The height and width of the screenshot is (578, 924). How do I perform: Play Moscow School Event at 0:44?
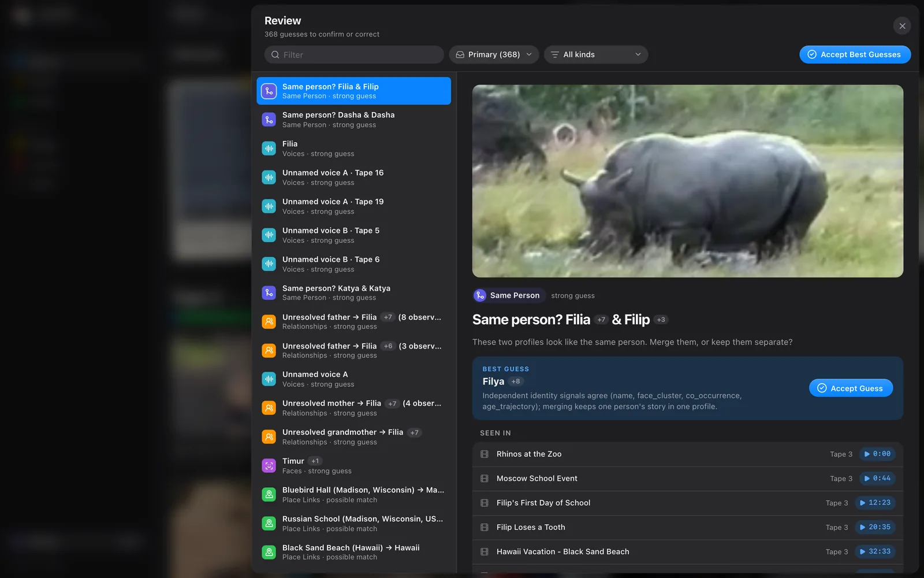[x=877, y=479]
